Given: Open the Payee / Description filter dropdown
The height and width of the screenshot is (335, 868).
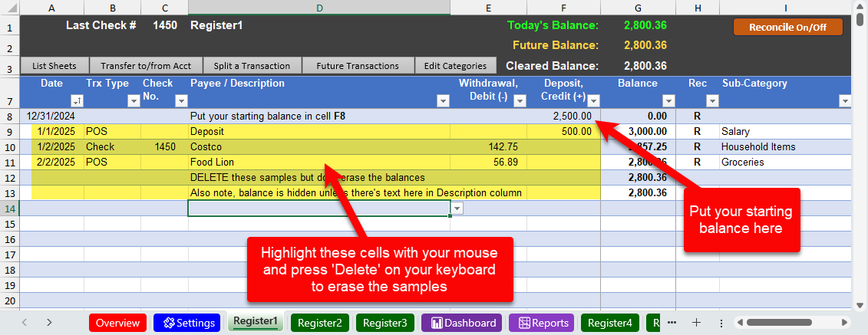Looking at the screenshot, I should (x=443, y=101).
